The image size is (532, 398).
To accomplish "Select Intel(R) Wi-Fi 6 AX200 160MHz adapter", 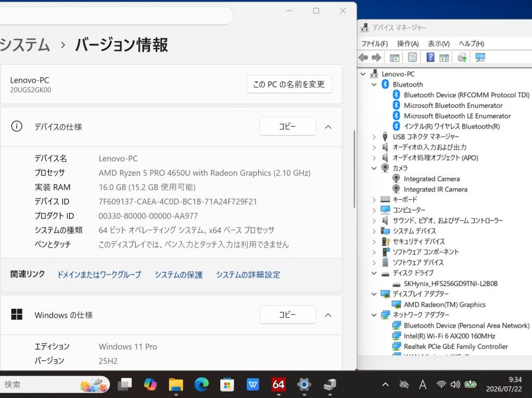I will coord(449,336).
